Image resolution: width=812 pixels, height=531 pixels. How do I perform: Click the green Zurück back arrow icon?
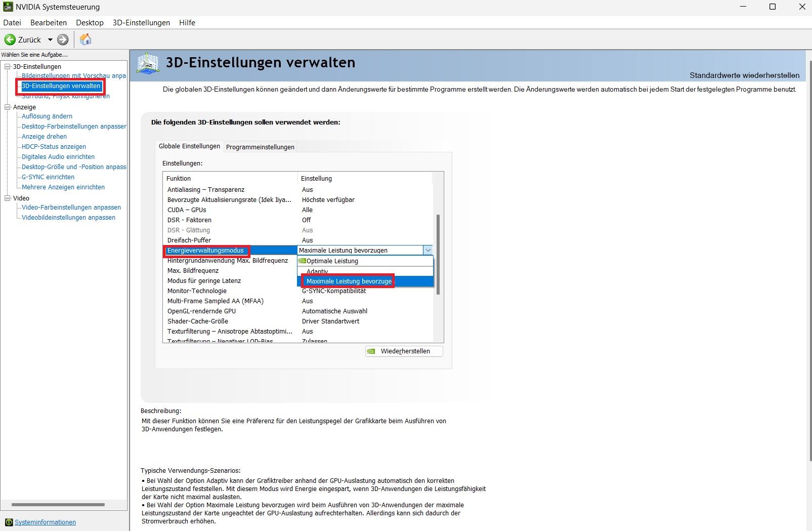point(10,39)
